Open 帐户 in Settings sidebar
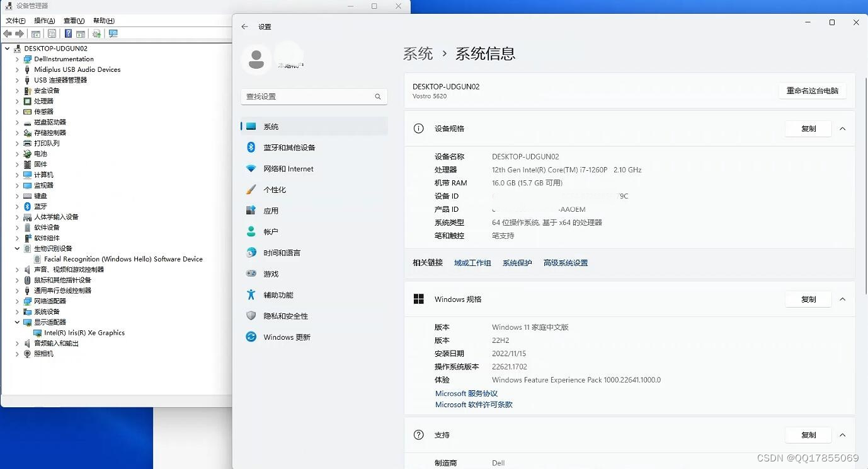The width and height of the screenshot is (868, 469). [314, 232]
